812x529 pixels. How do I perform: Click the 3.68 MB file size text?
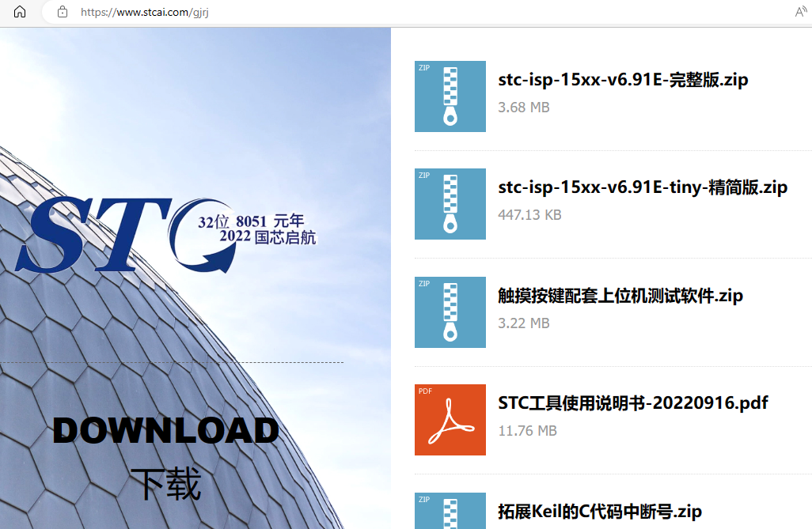click(x=524, y=108)
